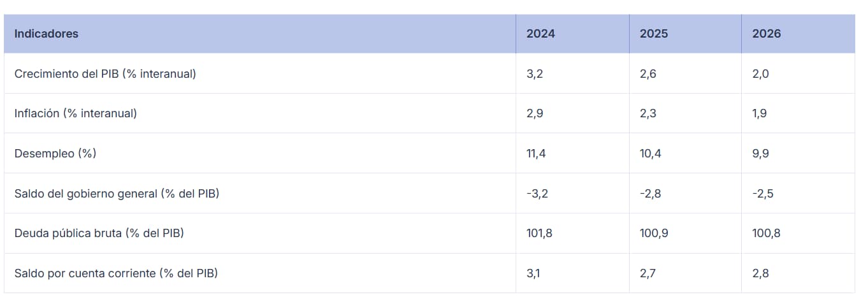Select the Inflación (% interanual) row label
This screenshot has width=868, height=297.
pos(76,113)
